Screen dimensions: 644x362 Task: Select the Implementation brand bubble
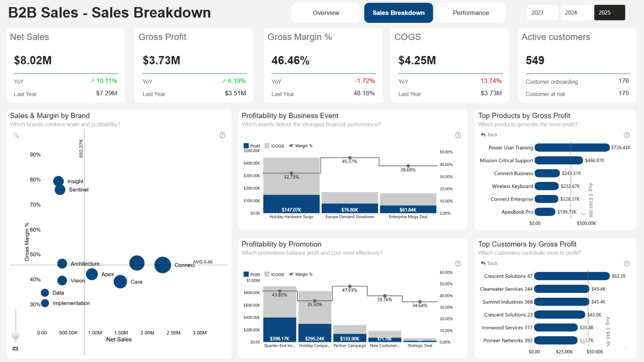point(45,303)
